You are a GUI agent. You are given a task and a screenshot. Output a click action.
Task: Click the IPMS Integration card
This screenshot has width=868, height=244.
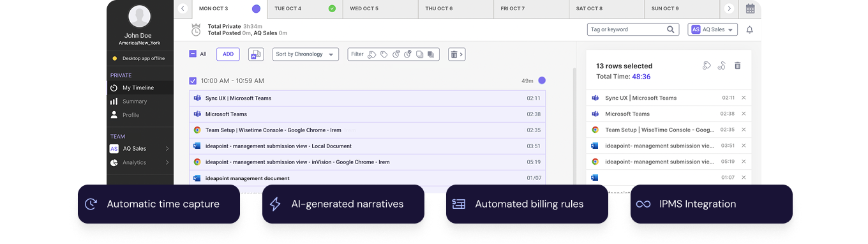coord(712,204)
